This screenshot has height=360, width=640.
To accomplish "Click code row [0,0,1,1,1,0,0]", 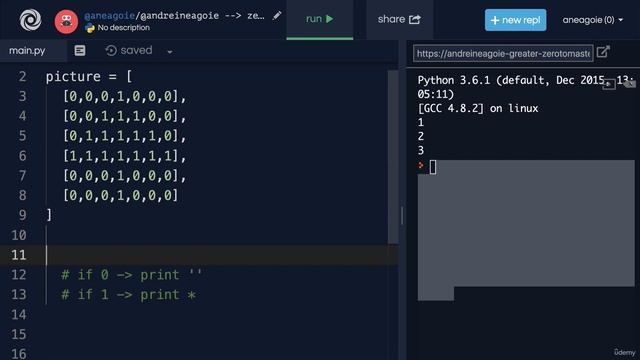I will (124, 116).
